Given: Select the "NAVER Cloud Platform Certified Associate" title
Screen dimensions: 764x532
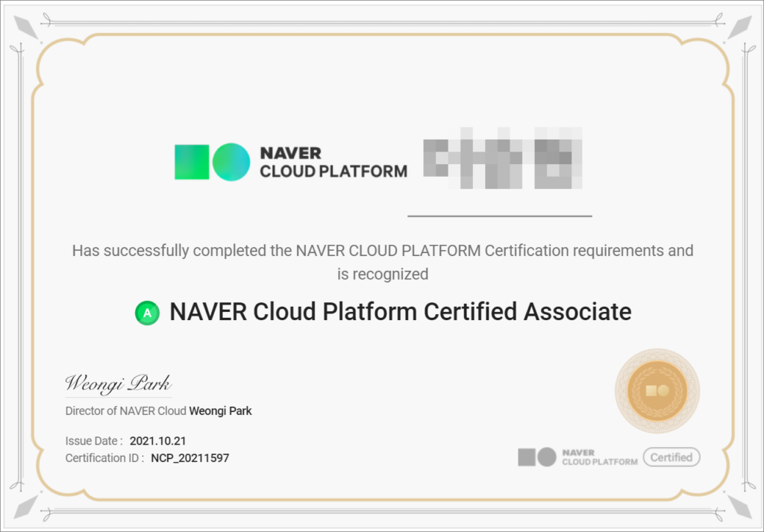Looking at the screenshot, I should click(400, 312).
